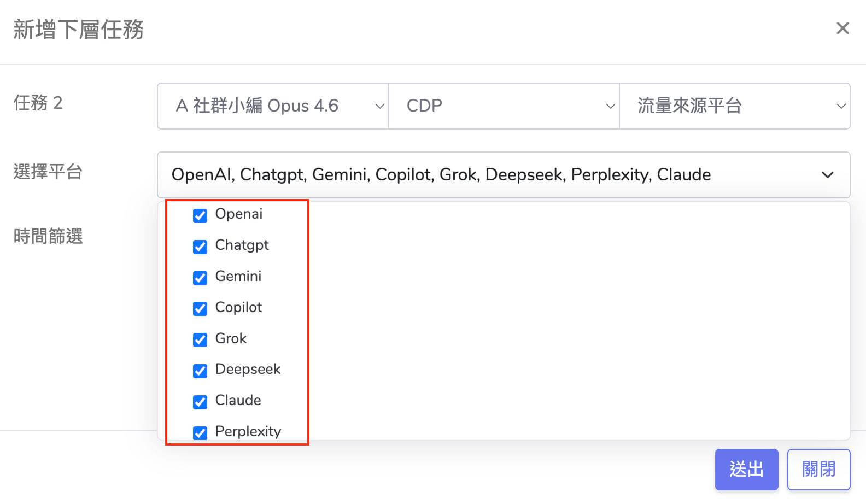Viewport: 866px width, 504px height.
Task: Click the Perplexity option label
Action: 248,431
